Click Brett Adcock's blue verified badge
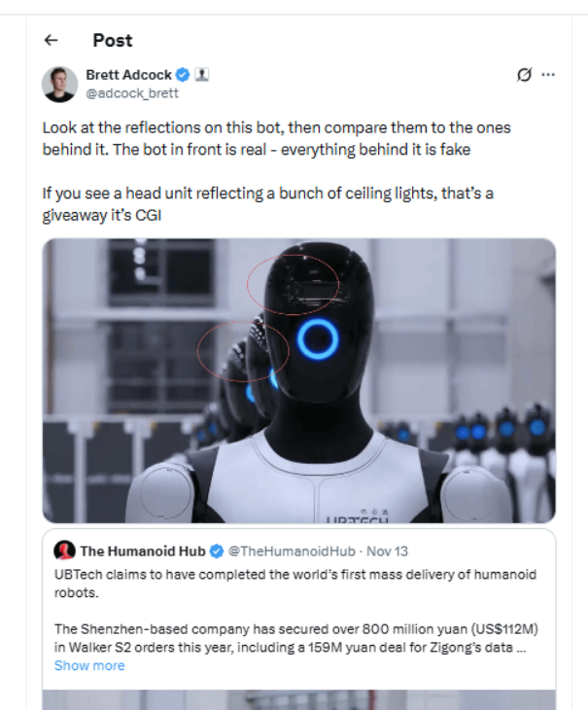The image size is (588, 710). 183,75
